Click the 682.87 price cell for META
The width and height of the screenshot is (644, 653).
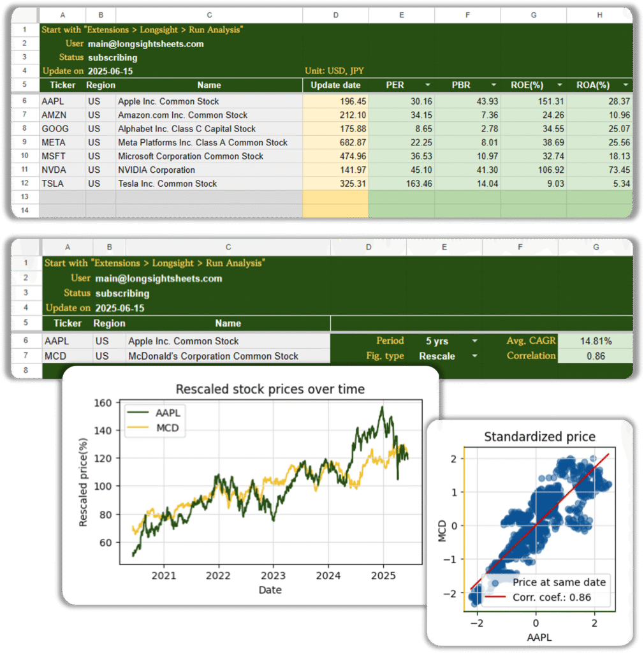[335, 142]
